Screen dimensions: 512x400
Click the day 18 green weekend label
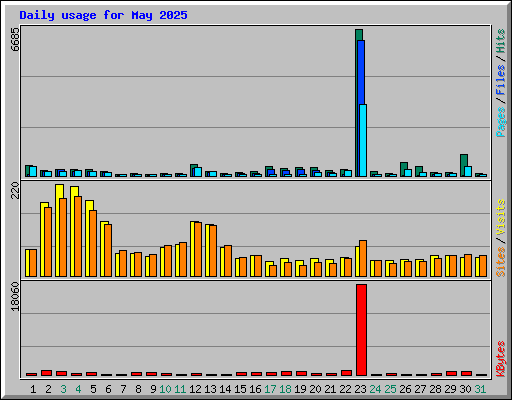[285, 389]
